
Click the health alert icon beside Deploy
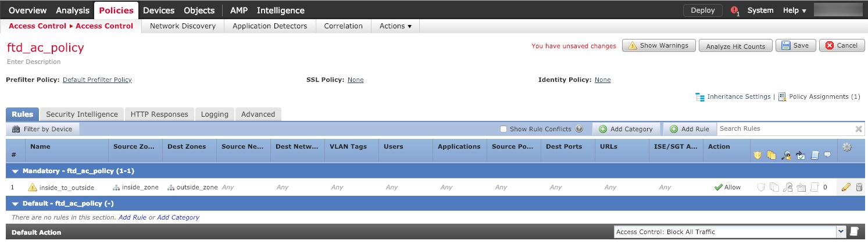(734, 10)
